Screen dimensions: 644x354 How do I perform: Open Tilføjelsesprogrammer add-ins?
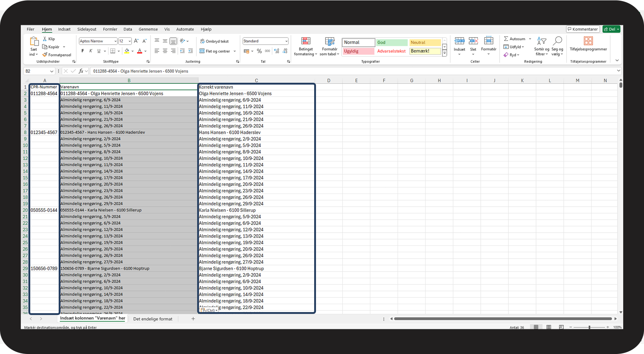click(x=588, y=44)
